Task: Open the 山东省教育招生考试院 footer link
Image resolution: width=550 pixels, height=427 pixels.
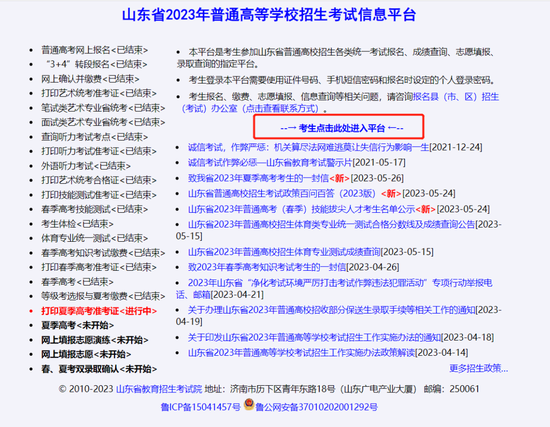Action: 159,389
